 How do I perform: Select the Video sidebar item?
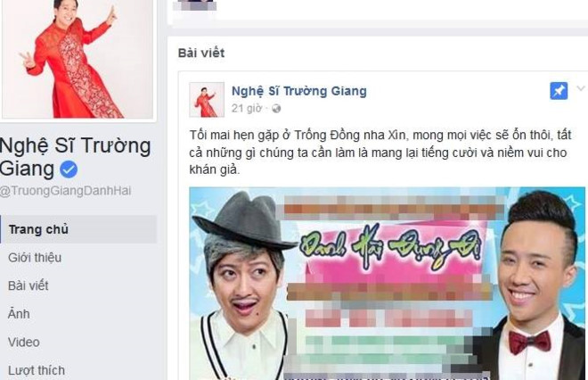pyautogui.click(x=24, y=342)
